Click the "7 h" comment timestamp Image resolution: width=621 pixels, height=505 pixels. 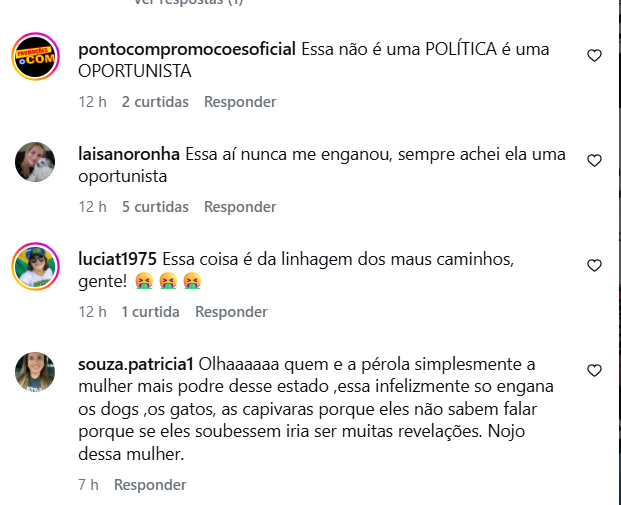(88, 485)
